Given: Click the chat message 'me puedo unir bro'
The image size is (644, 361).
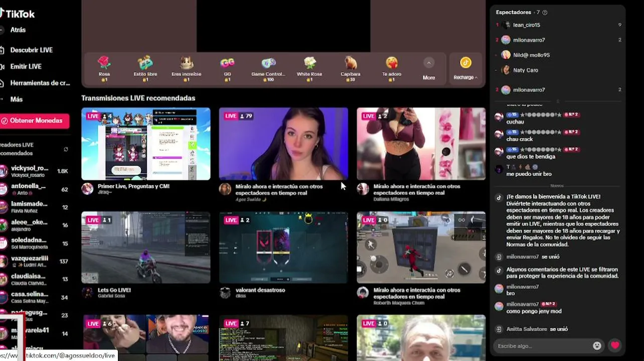Looking at the screenshot, I should tap(529, 174).
